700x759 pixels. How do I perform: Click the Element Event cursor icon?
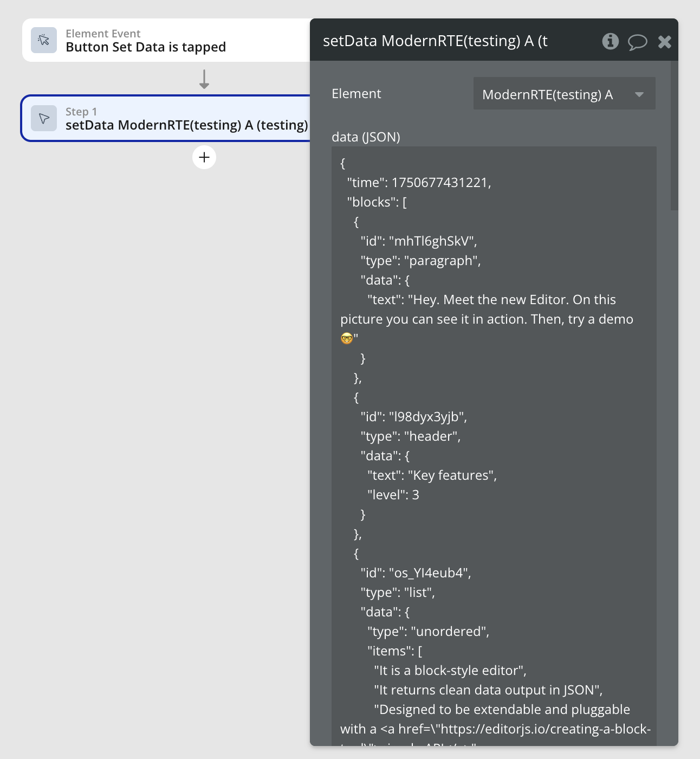44,40
